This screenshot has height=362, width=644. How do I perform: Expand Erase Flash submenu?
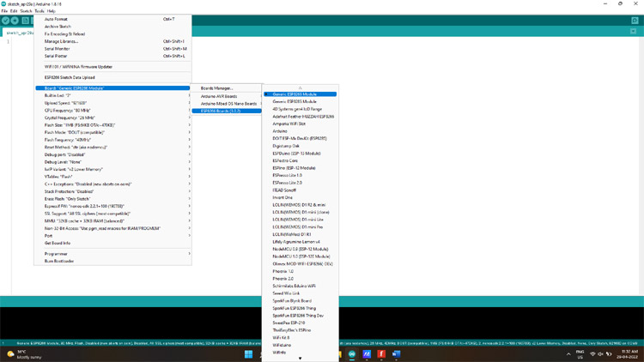(112, 199)
